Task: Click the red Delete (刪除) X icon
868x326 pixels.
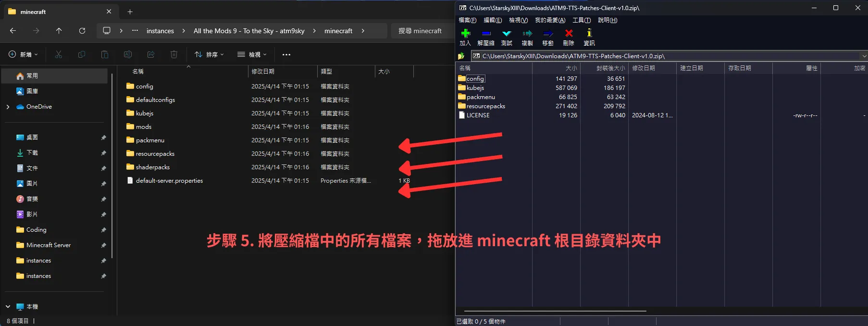Action: point(569,34)
